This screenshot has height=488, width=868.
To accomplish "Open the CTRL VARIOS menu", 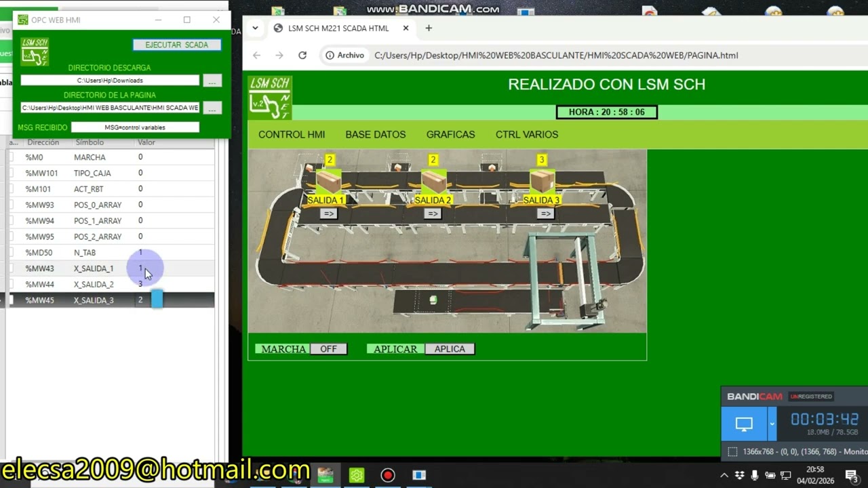I will click(x=527, y=134).
